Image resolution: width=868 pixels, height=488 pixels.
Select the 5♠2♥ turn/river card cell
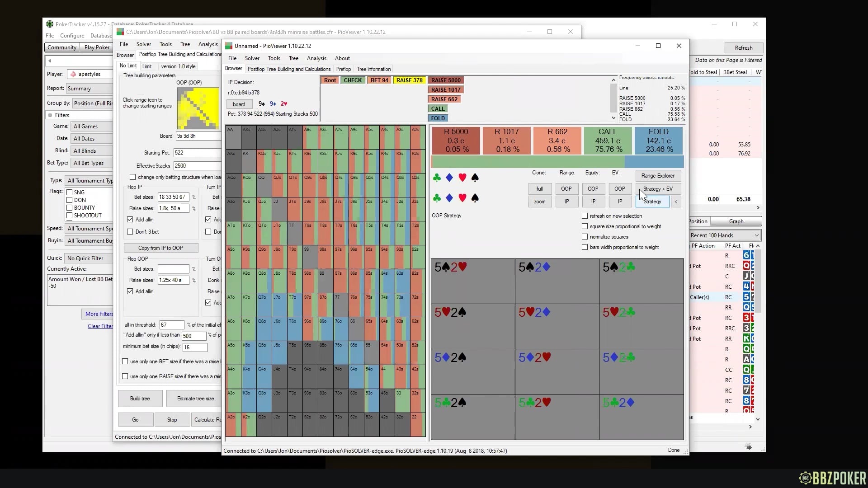pyautogui.click(x=472, y=281)
